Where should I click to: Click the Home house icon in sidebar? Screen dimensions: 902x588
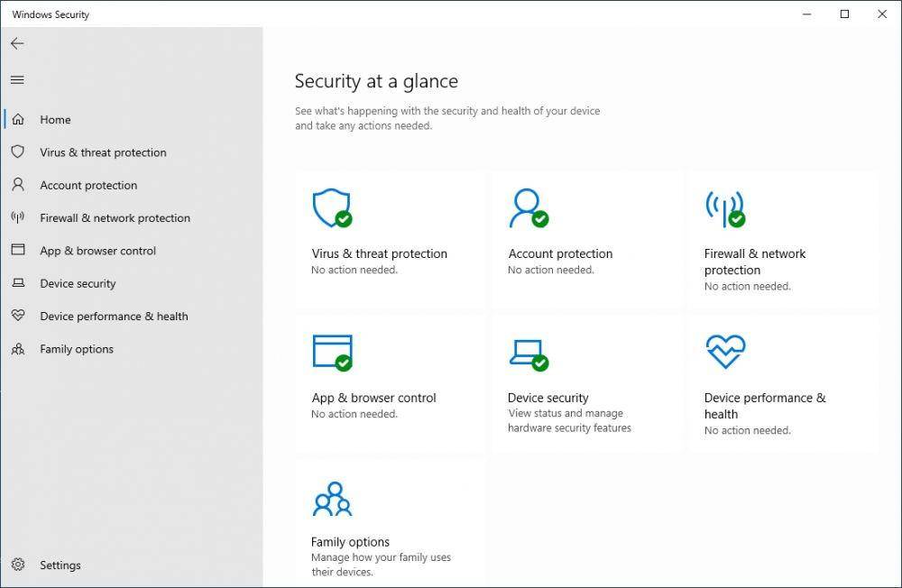tap(18, 119)
